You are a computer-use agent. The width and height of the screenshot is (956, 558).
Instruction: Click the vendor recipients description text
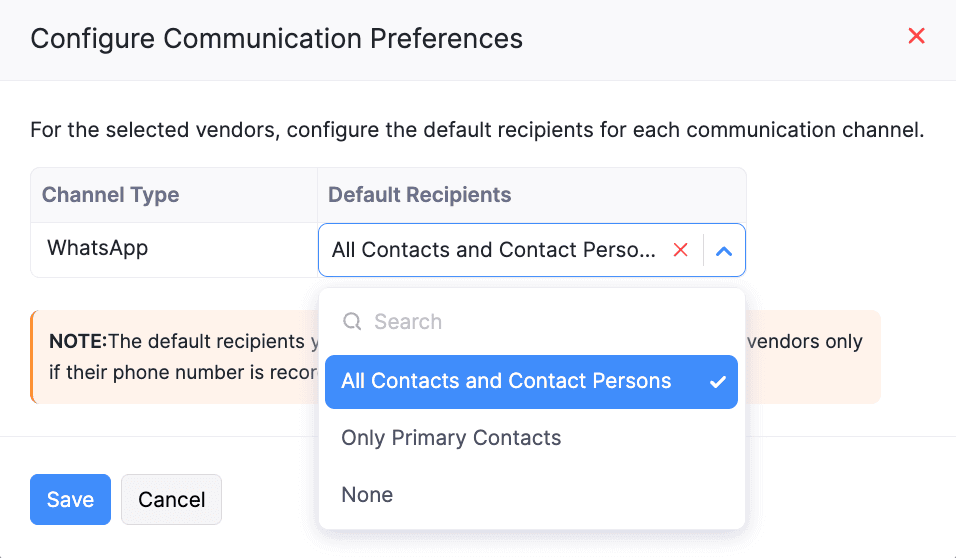click(x=477, y=130)
